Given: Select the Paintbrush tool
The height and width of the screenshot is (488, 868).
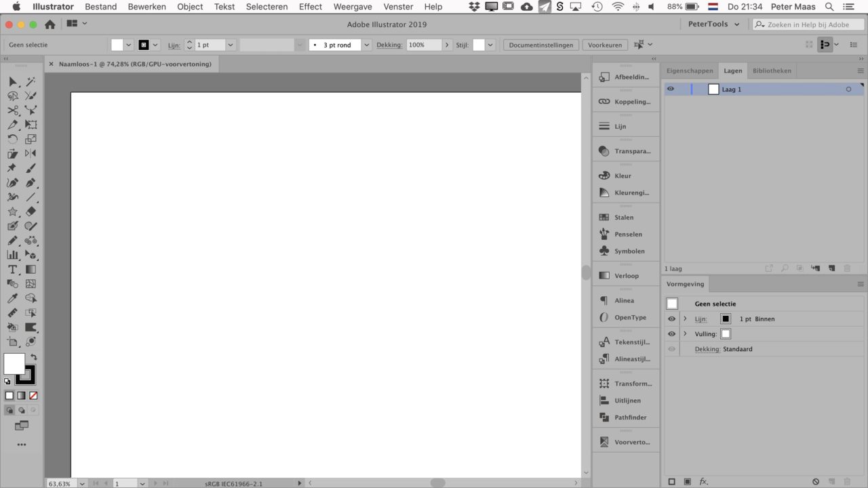Looking at the screenshot, I should (x=31, y=168).
